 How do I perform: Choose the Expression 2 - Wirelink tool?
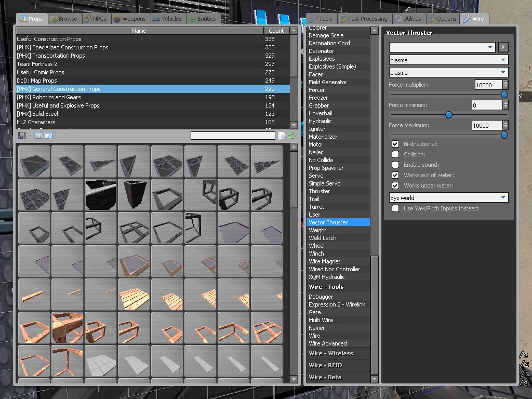pos(337,304)
